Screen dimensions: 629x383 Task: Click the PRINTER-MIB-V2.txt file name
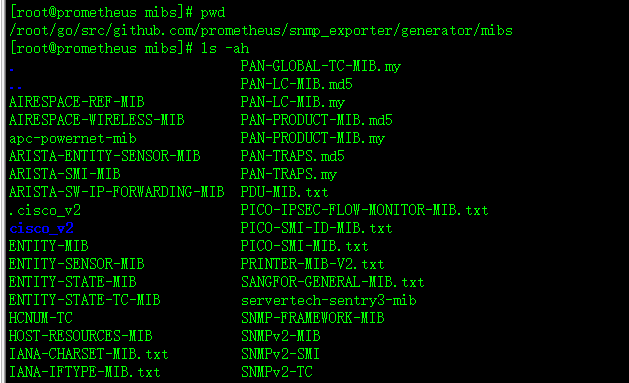click(x=312, y=264)
